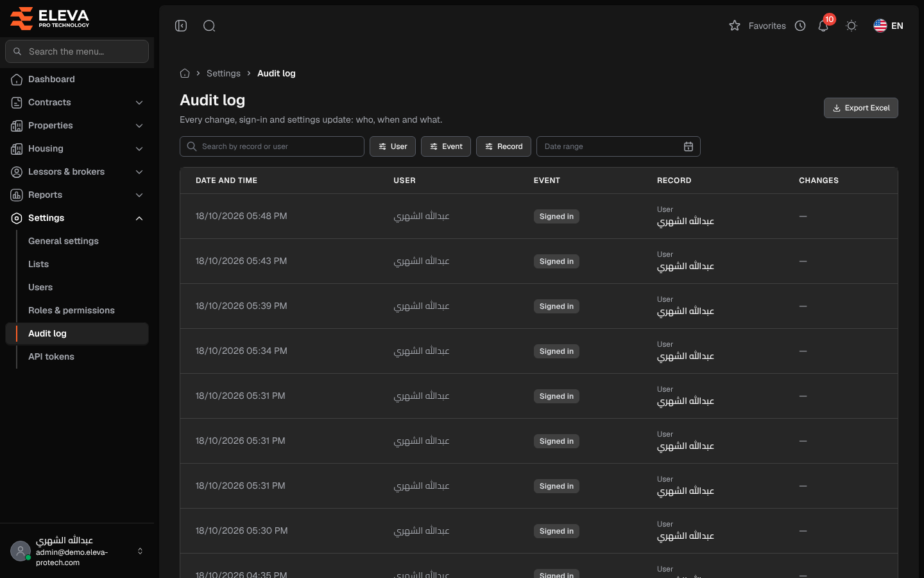
Task: Click the Housing sidebar icon
Action: (17, 148)
